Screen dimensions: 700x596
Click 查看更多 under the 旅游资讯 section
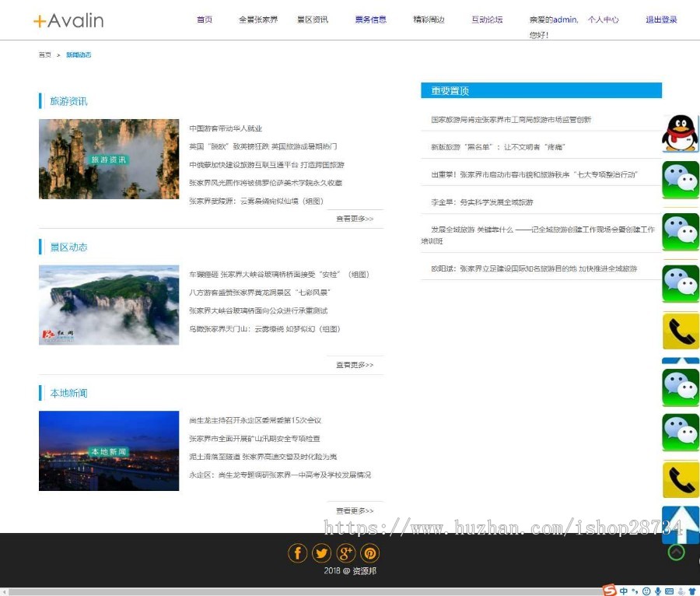click(354, 219)
